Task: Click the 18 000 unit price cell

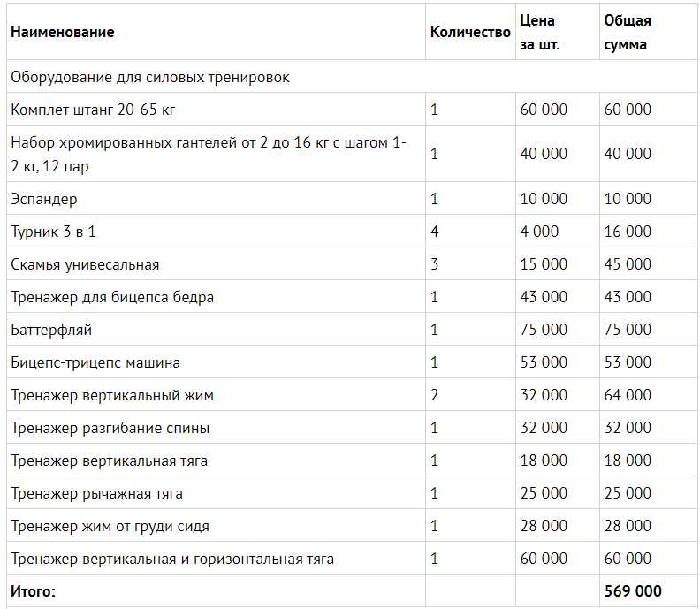Action: pos(544,461)
